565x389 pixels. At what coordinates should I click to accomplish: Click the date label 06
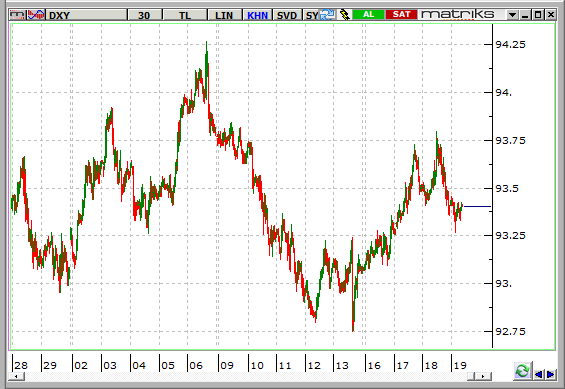click(x=196, y=366)
